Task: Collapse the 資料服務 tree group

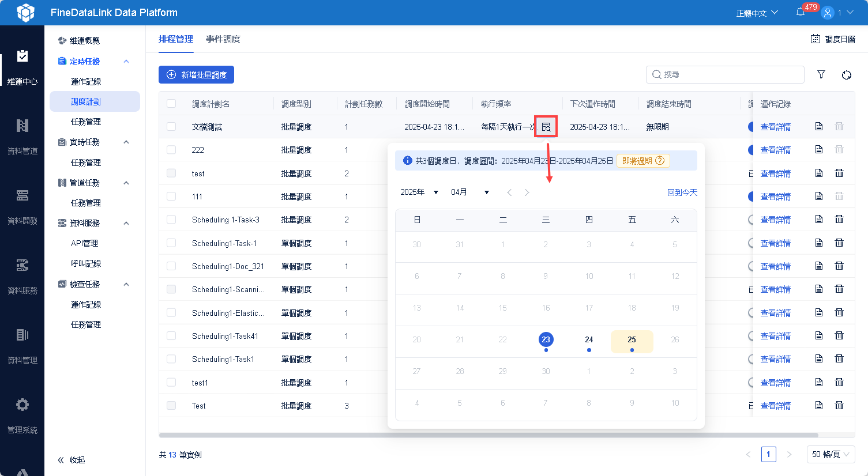Action: [126, 223]
